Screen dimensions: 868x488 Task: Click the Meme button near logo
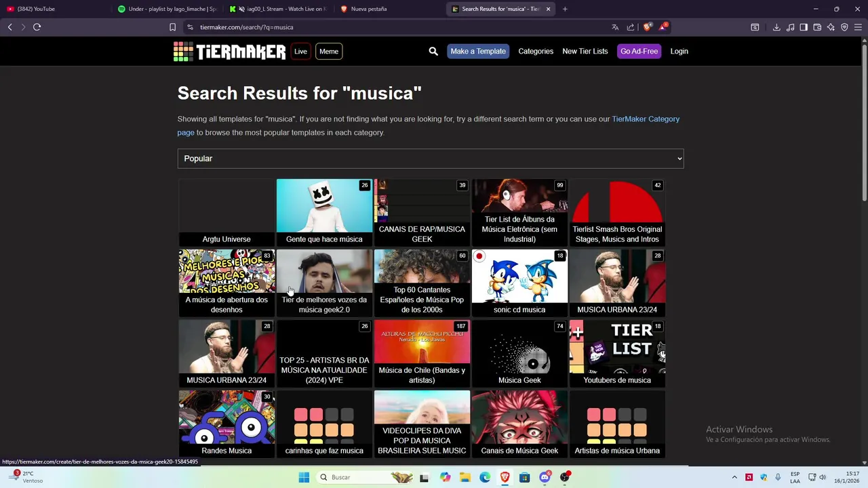[329, 52]
